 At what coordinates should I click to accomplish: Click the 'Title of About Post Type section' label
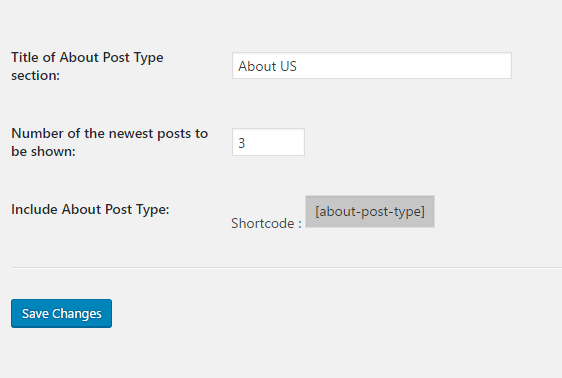[x=87, y=66]
